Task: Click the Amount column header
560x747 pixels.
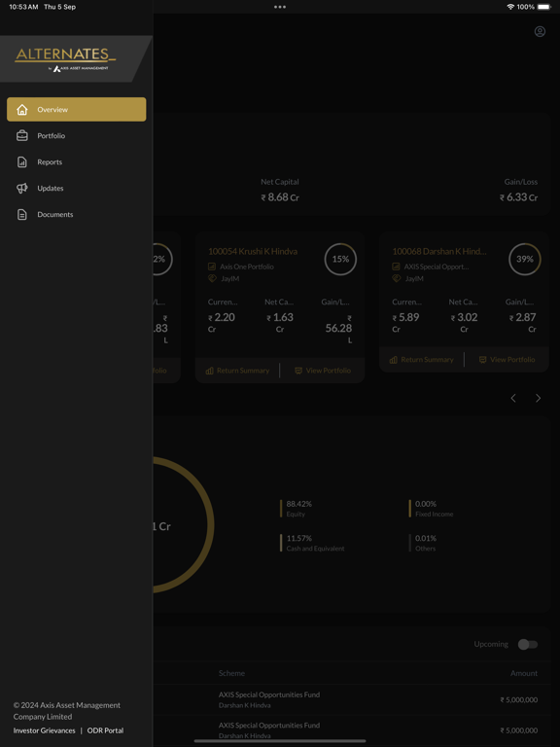Action: click(524, 673)
